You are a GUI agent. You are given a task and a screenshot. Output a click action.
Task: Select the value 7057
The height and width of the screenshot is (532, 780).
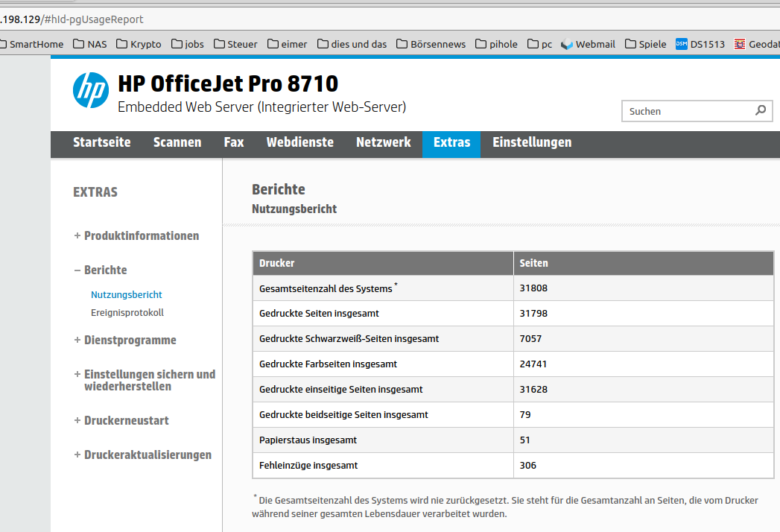pyautogui.click(x=530, y=339)
